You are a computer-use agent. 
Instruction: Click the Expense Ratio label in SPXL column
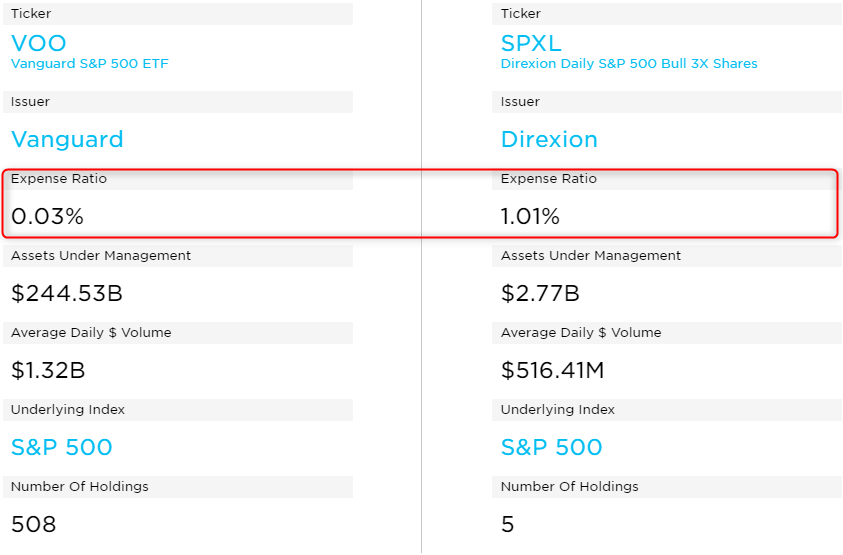point(548,179)
